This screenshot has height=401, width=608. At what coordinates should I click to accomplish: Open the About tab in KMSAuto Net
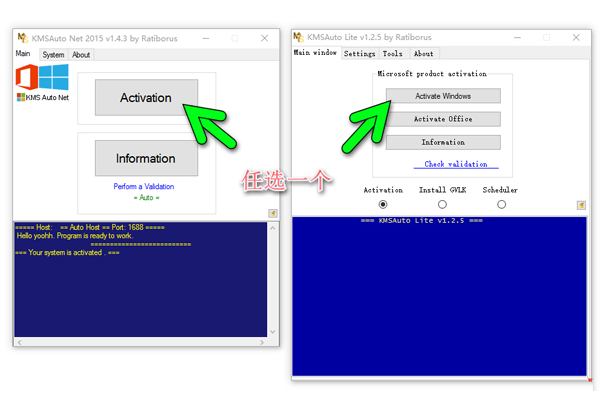point(81,55)
